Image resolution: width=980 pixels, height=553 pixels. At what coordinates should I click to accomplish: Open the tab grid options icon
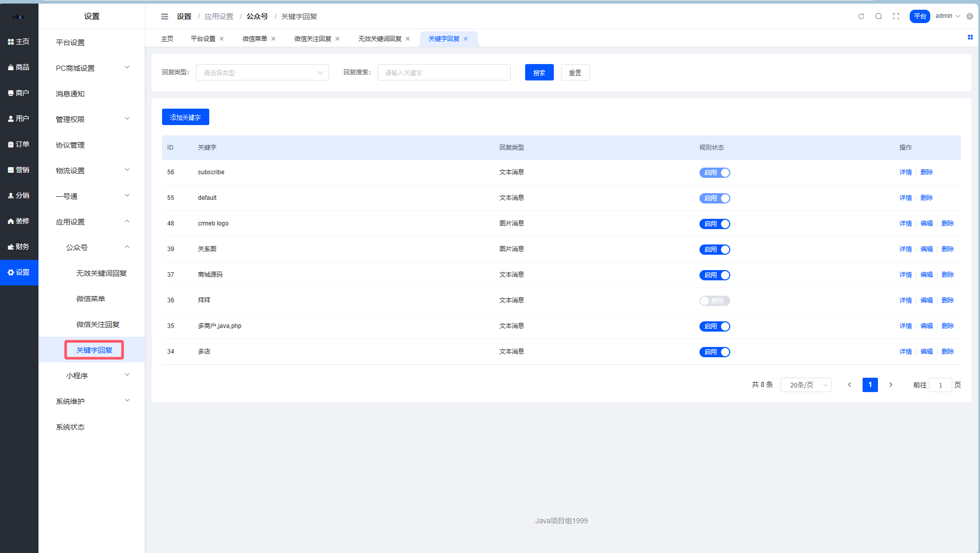[x=970, y=37]
